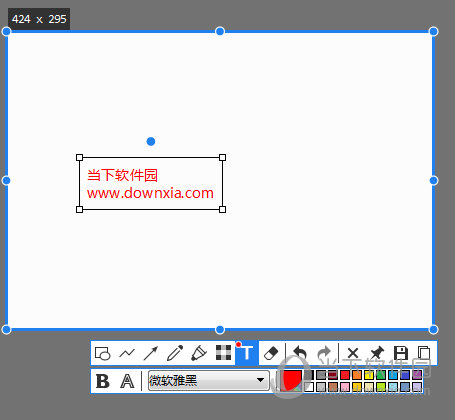Pick the green color swatch

[381, 375]
